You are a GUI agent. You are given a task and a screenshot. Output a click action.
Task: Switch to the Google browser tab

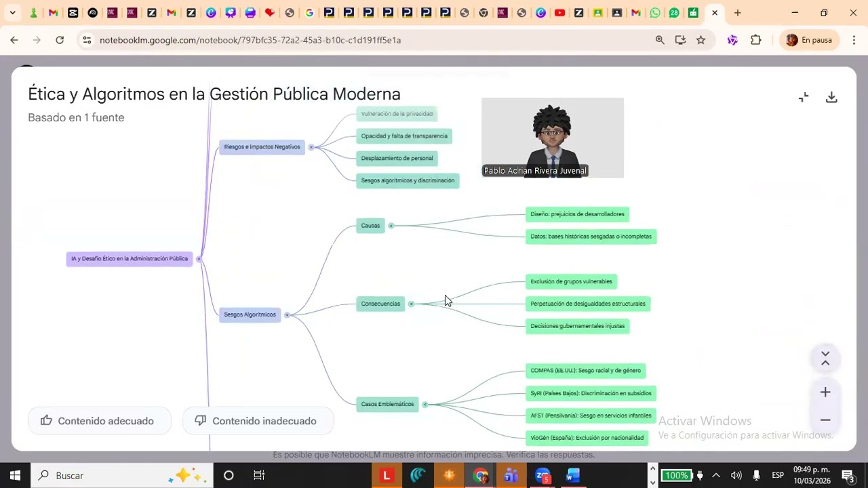pyautogui.click(x=309, y=13)
